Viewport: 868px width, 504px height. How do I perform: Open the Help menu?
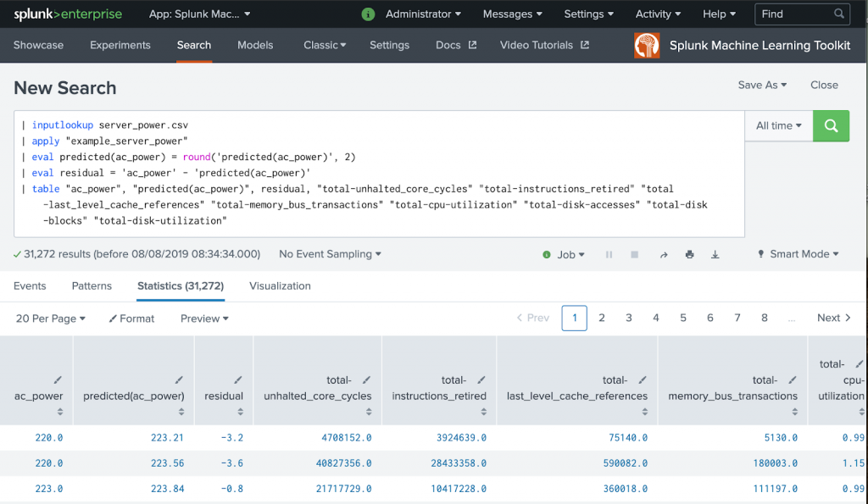(719, 14)
